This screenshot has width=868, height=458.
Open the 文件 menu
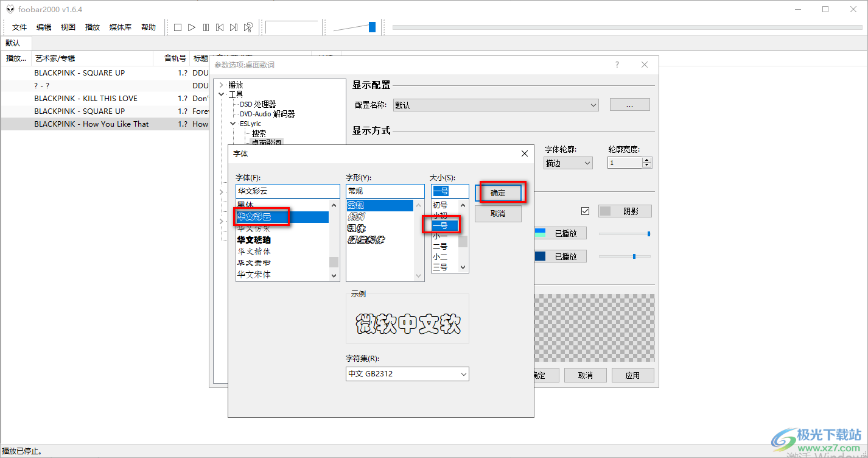19,27
